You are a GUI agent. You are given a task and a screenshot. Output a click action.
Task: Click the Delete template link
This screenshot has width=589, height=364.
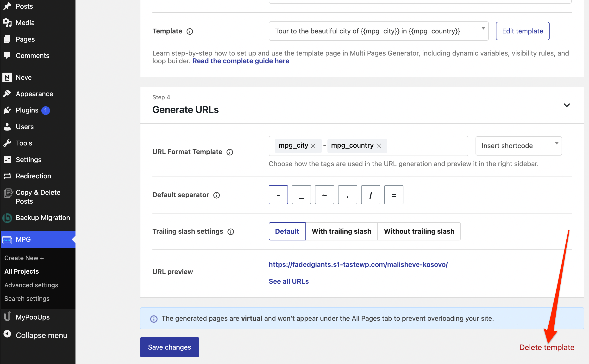click(547, 347)
